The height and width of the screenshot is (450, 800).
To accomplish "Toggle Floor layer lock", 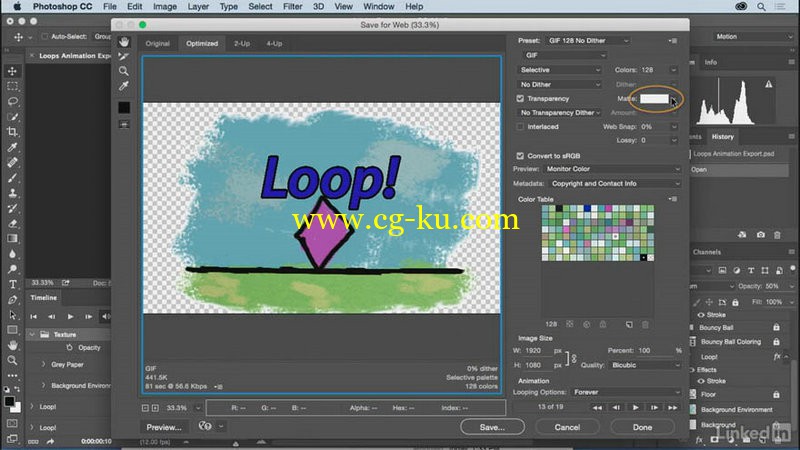I will 776,394.
